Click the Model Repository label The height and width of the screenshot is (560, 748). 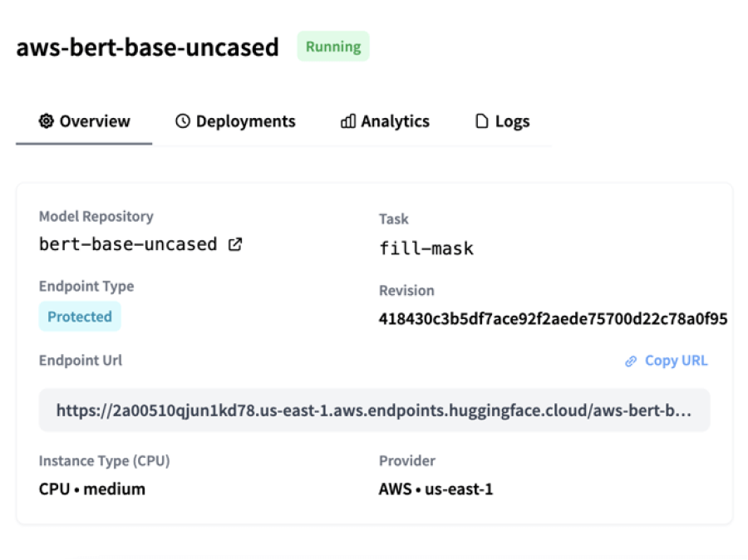96,217
